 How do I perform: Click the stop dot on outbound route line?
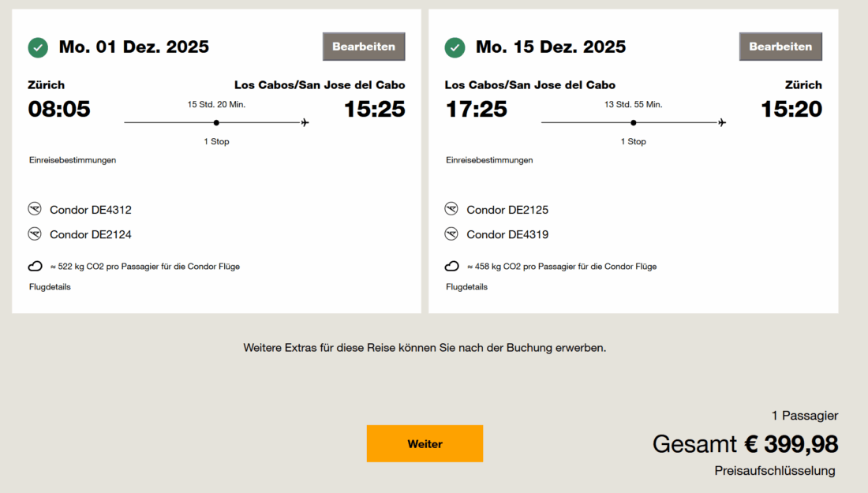pos(216,122)
